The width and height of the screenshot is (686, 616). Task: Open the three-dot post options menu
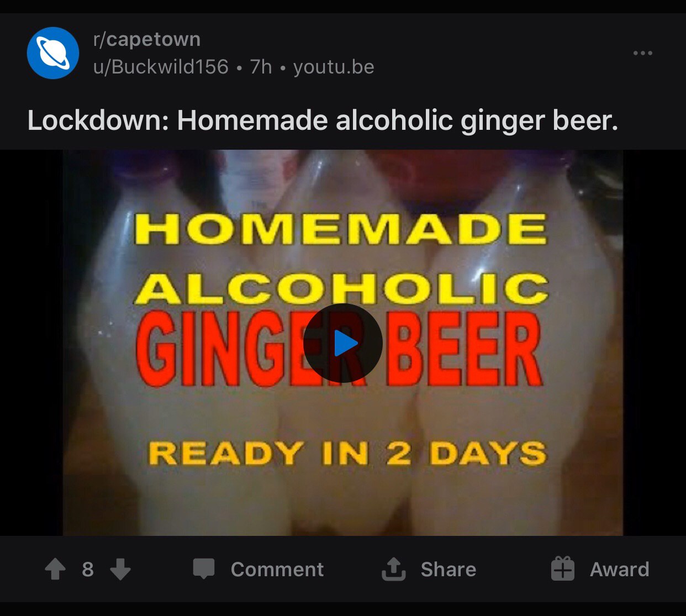(643, 53)
